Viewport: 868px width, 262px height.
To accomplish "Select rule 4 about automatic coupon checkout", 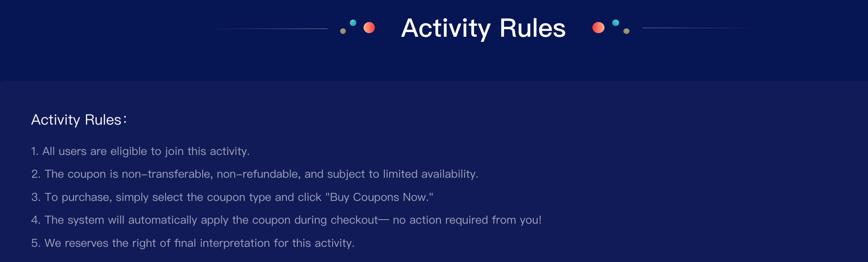I will coord(286,220).
